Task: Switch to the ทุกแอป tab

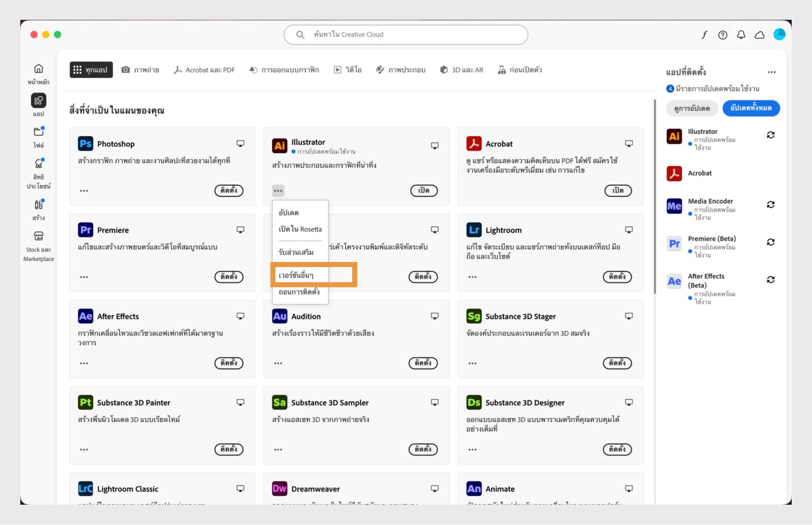Action: (91, 70)
